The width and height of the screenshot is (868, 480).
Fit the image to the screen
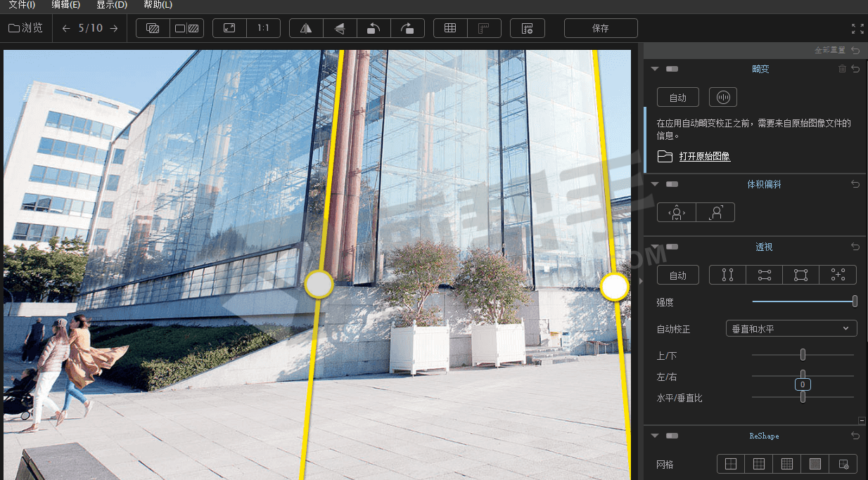pyautogui.click(x=229, y=28)
